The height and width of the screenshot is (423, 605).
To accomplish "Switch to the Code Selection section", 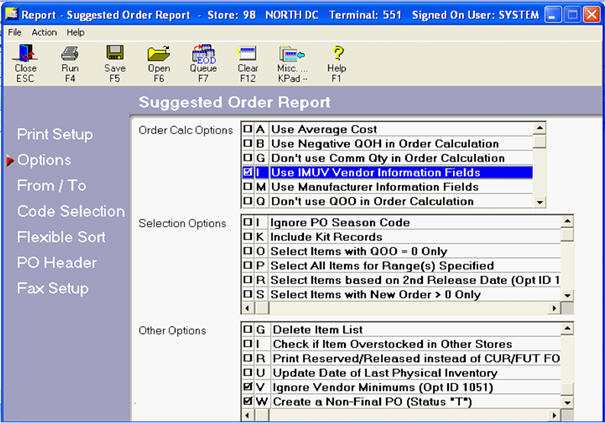I will pyautogui.click(x=71, y=211).
